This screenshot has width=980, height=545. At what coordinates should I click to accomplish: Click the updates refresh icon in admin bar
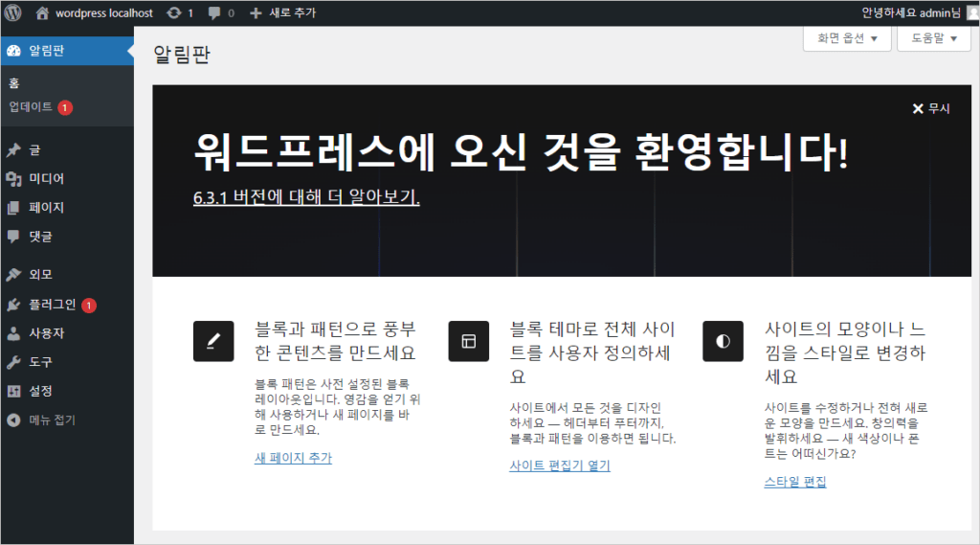(174, 13)
